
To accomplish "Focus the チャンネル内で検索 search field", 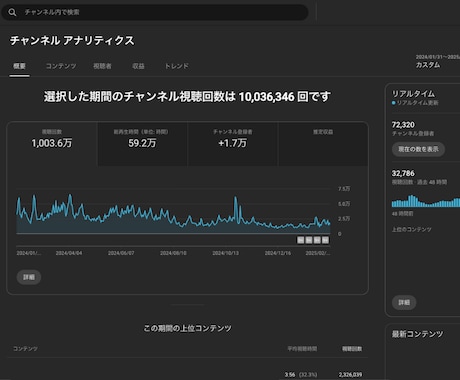I will click(155, 12).
